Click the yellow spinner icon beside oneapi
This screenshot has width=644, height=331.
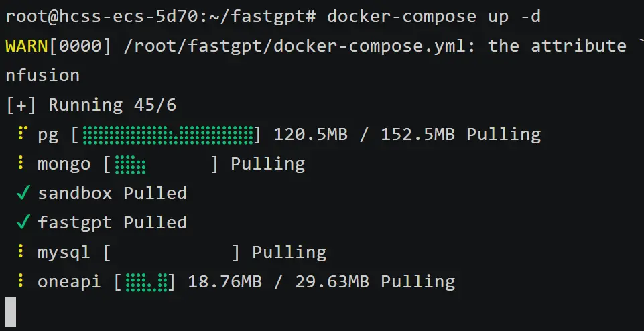21,282
